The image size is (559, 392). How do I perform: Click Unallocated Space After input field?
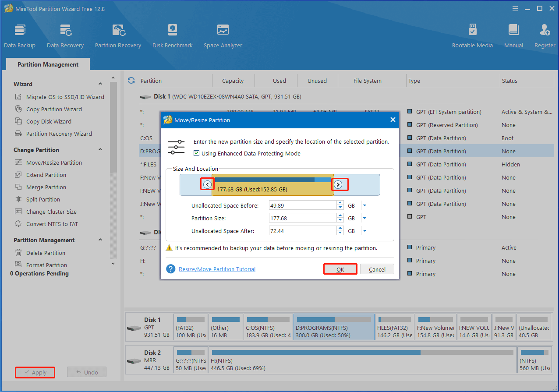303,230
